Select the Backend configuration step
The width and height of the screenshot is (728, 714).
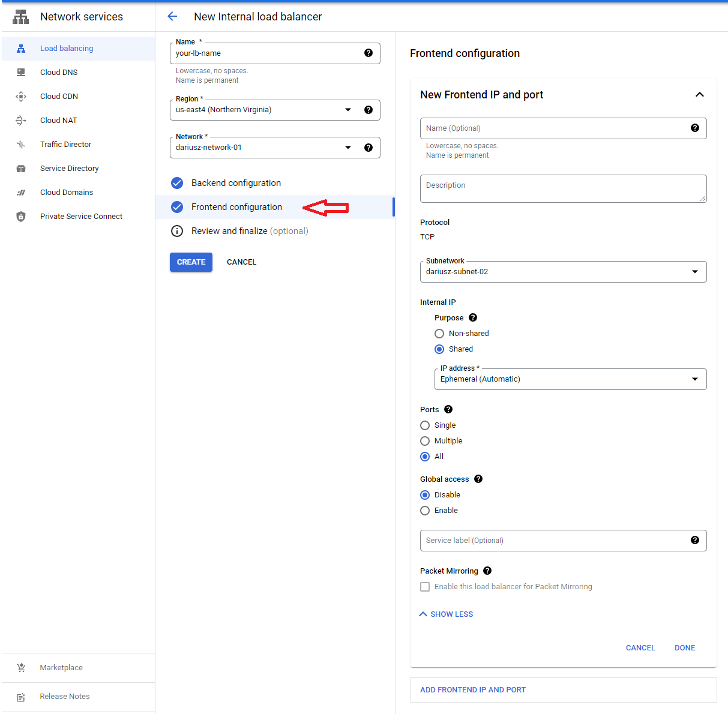click(275, 183)
